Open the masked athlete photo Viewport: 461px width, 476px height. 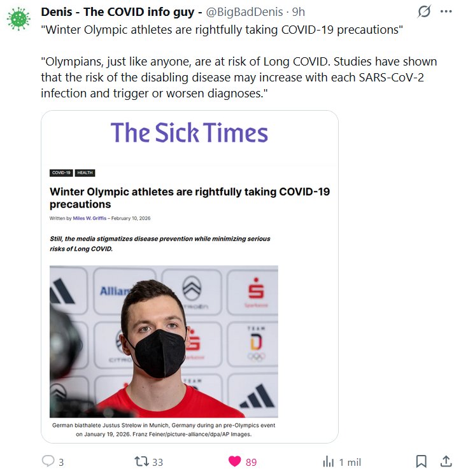(x=164, y=342)
